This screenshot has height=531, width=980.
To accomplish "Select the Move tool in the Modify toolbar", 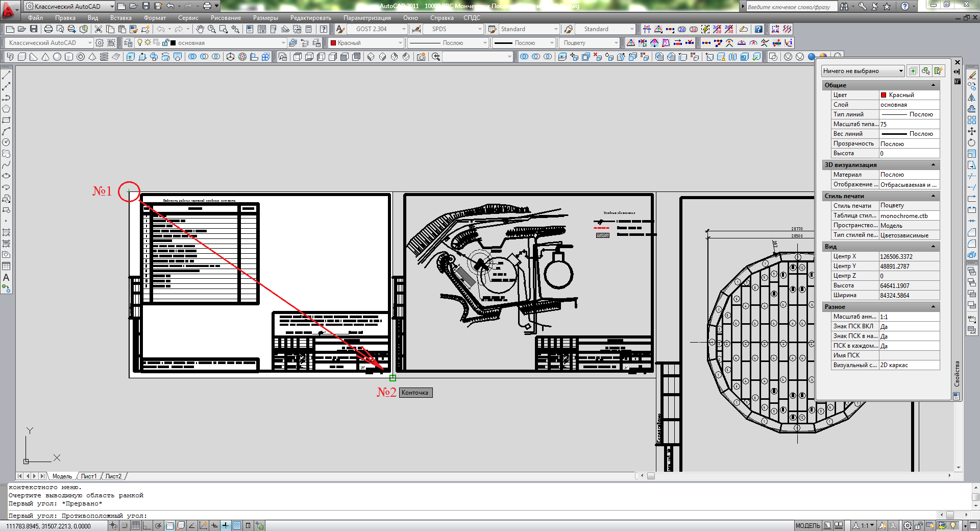I will point(972,131).
